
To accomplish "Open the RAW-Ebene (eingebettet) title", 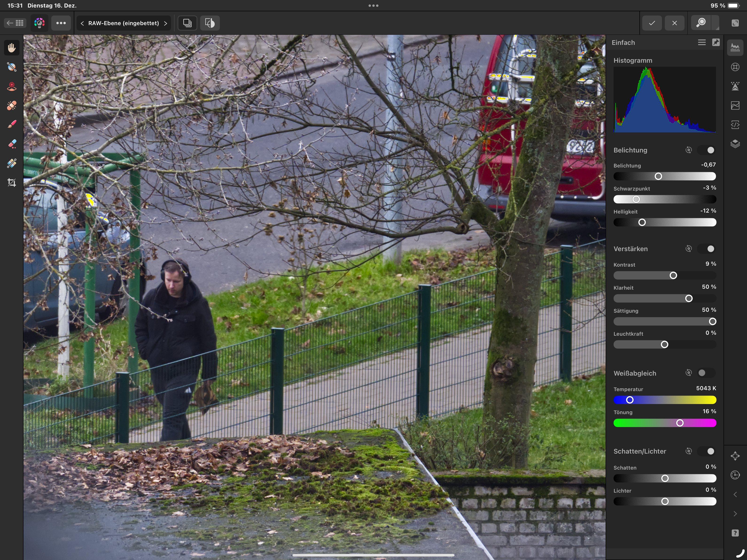I will click(123, 23).
